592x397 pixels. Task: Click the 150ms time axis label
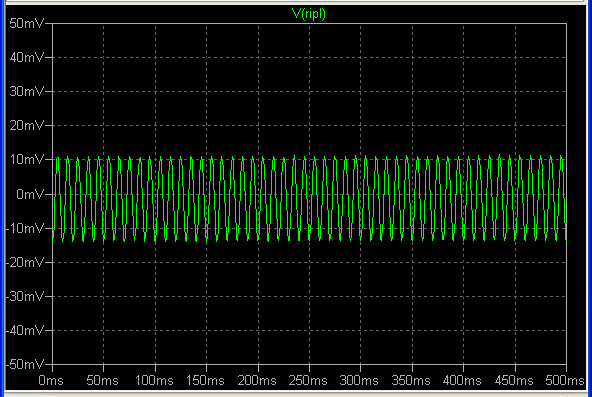tap(205, 380)
